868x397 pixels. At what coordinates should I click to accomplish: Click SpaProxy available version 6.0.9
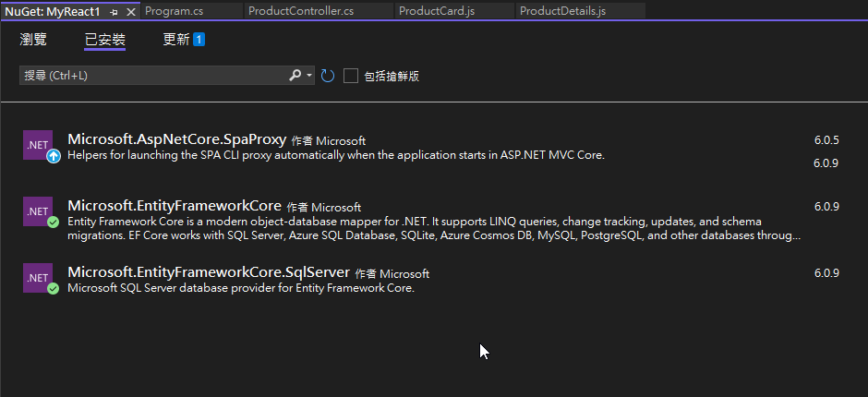[826, 162]
